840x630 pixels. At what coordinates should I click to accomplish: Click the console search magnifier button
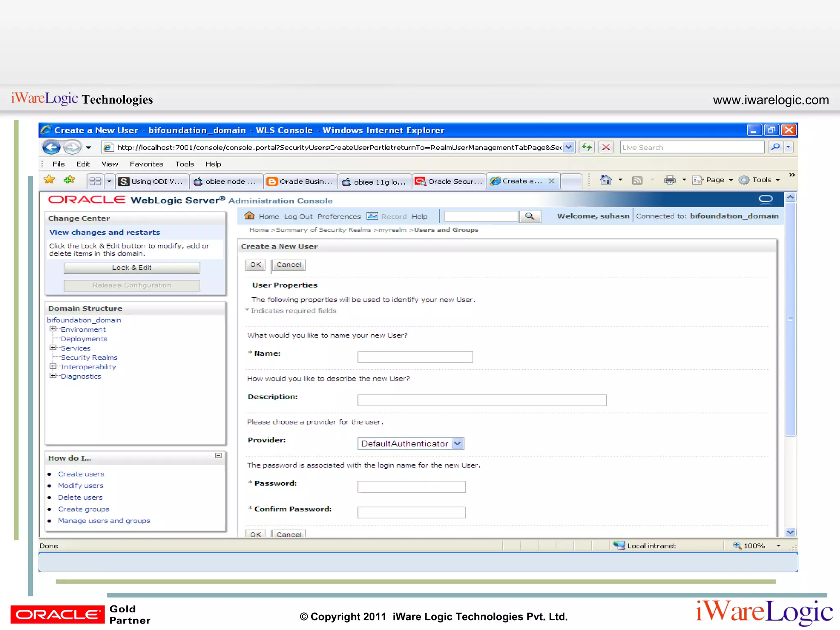coord(530,216)
